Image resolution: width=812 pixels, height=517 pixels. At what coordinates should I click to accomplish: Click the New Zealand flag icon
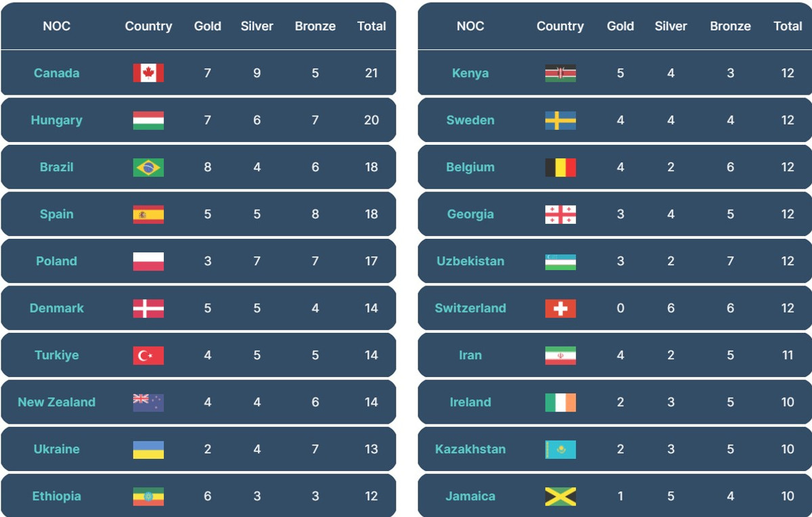[148, 402]
